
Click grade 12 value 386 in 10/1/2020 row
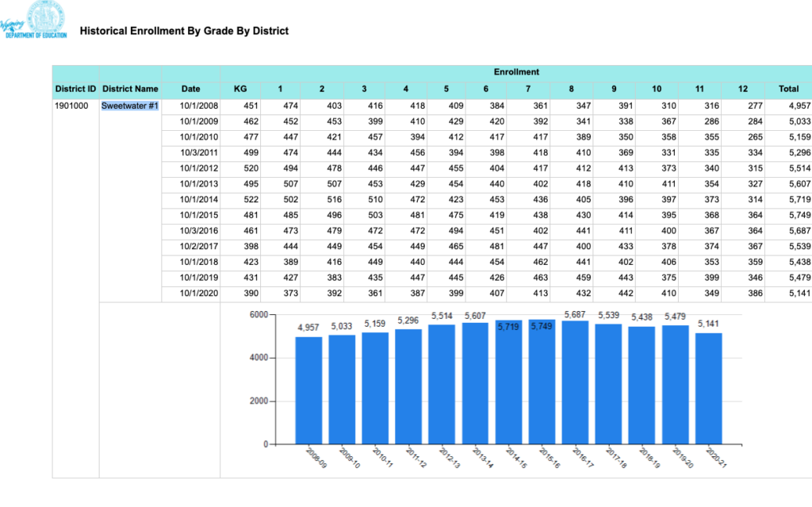tap(755, 293)
